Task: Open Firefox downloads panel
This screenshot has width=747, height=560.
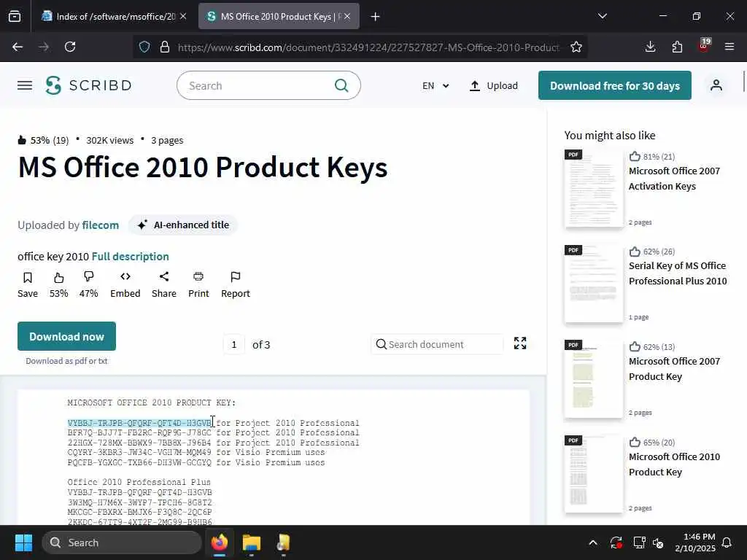Action: [x=650, y=47]
